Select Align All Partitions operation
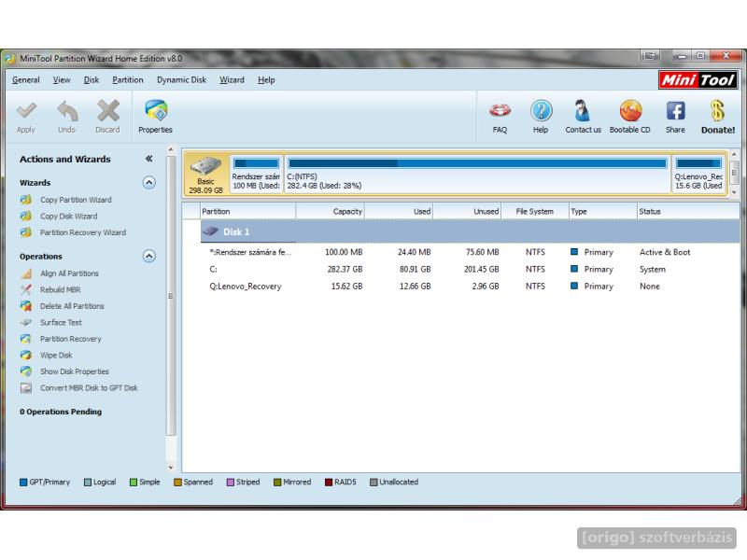The height and width of the screenshot is (560, 747). (x=69, y=273)
